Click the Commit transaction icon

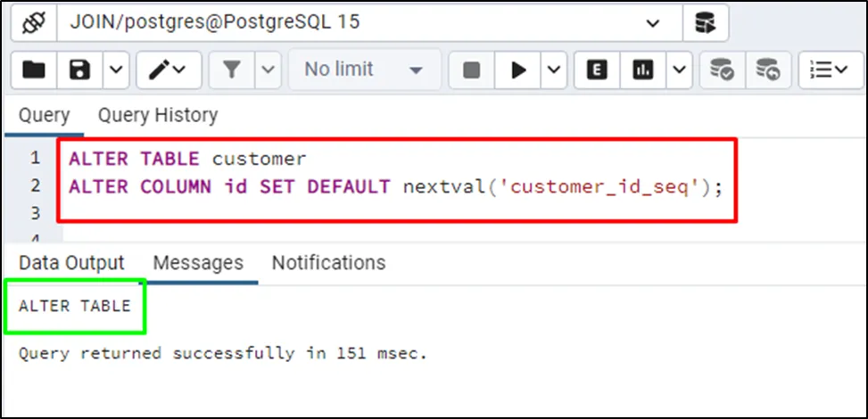721,70
